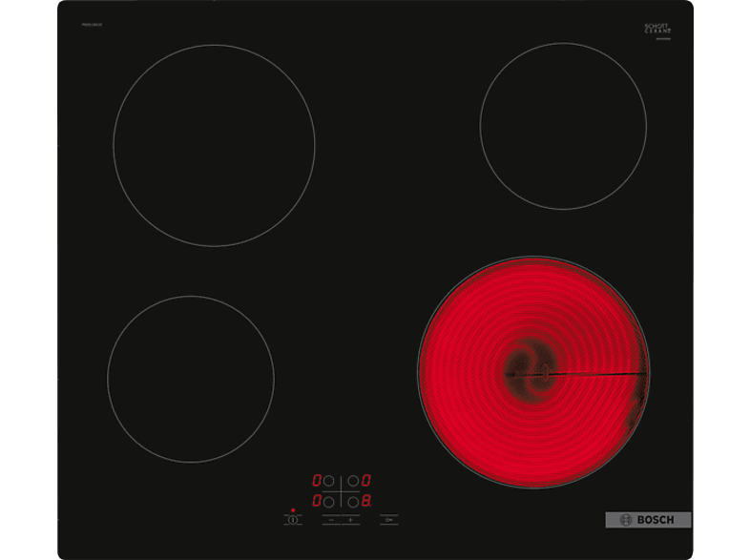Image resolution: width=750 pixels, height=560 pixels.
Task: Select the rear-left zone selector circle
Action: 329,482
